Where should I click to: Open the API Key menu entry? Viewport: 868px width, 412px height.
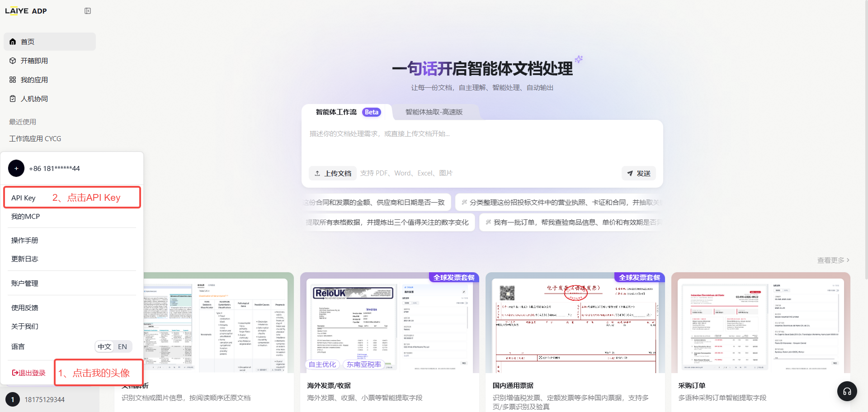(72, 198)
